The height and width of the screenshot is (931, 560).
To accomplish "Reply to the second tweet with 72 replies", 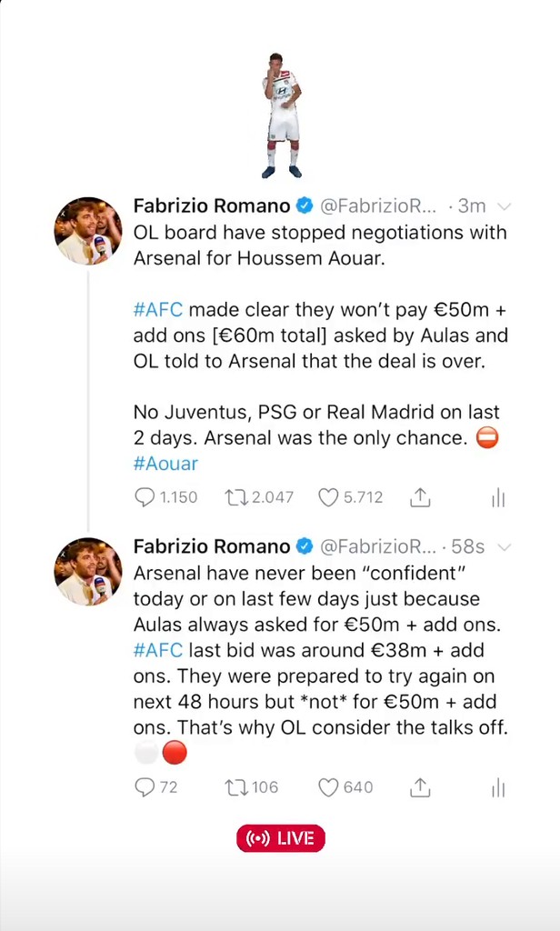I will 145,787.
